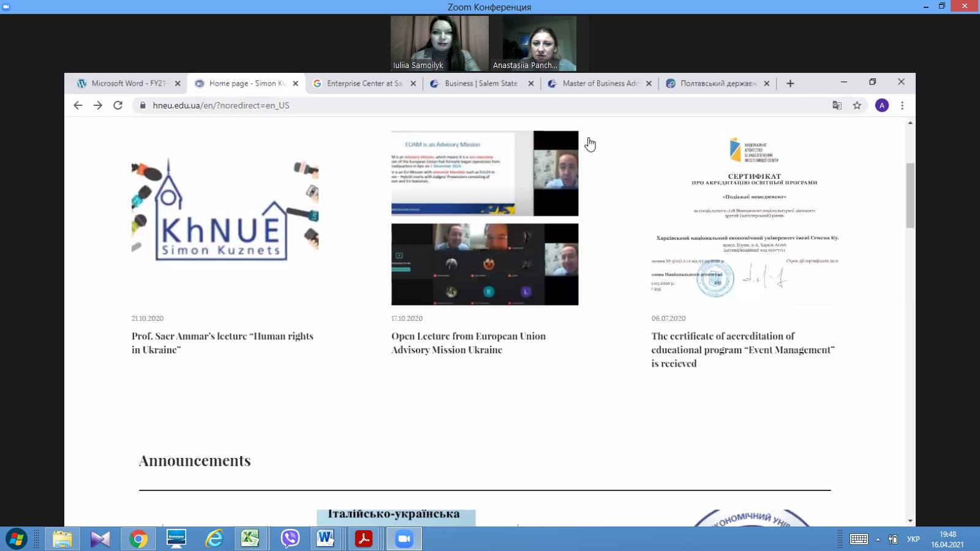The width and height of the screenshot is (980, 551).
Task: Switch the УКР input language indicator
Action: (x=913, y=539)
